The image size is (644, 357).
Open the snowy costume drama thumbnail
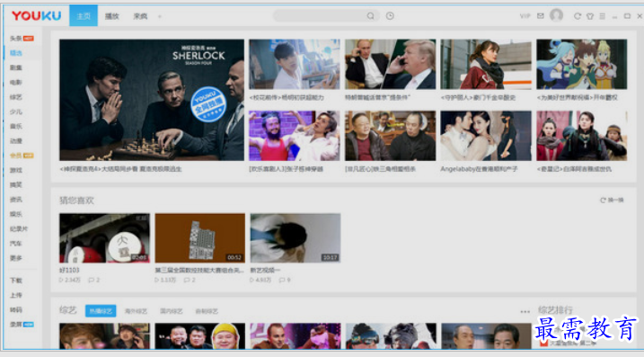(581, 136)
